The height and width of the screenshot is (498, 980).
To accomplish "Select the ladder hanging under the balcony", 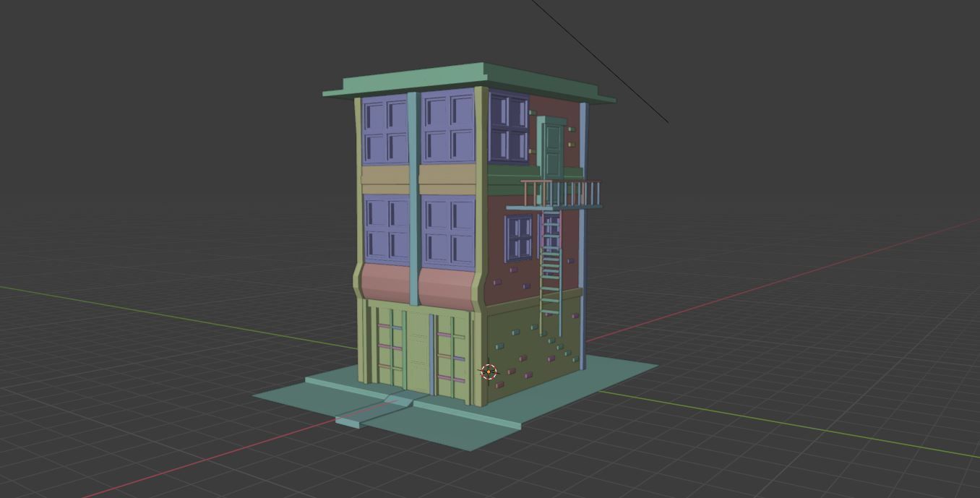I will (x=551, y=272).
